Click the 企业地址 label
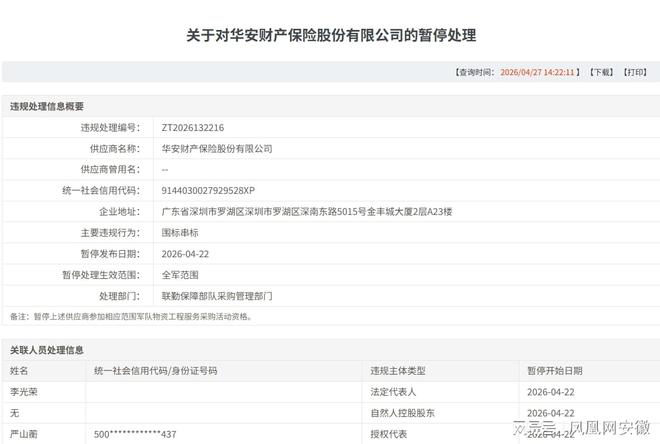The height and width of the screenshot is (444, 660). 120,212
